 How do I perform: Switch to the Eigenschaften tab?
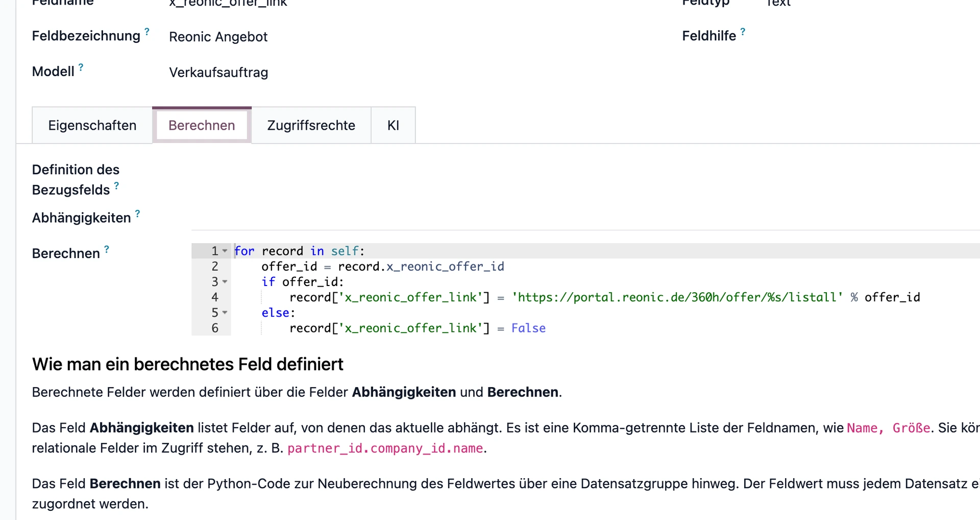92,125
